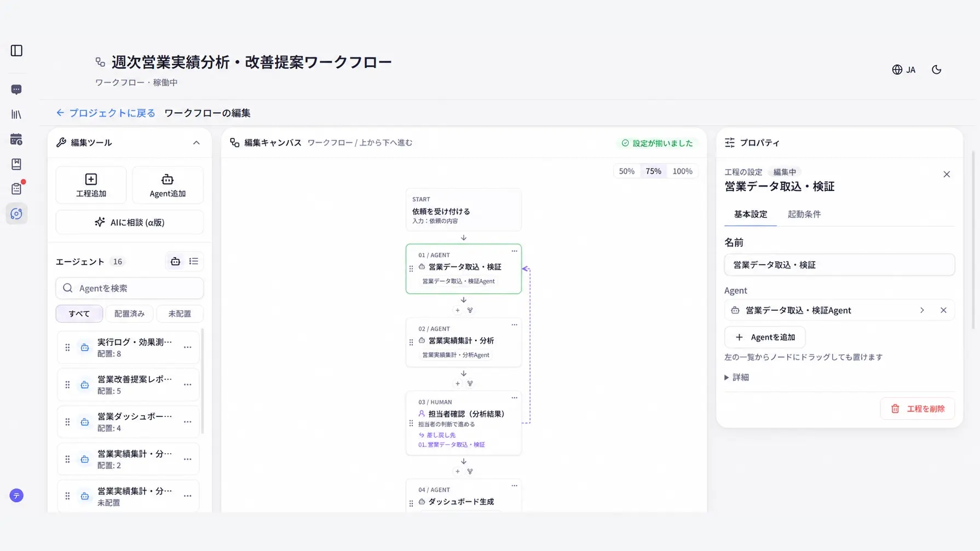The height and width of the screenshot is (551, 980).
Task: Expand the 詳細 disclosure triangle
Action: [x=727, y=378]
